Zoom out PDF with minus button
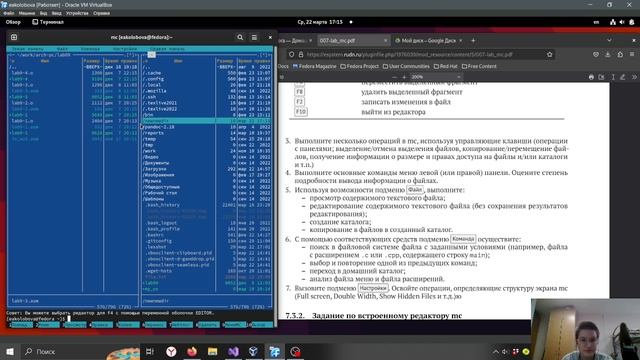The height and width of the screenshot is (360, 640). [x=394, y=77]
